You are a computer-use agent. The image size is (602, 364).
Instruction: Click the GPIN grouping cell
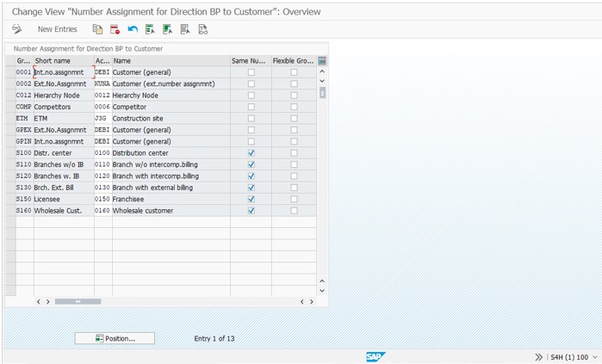point(25,141)
